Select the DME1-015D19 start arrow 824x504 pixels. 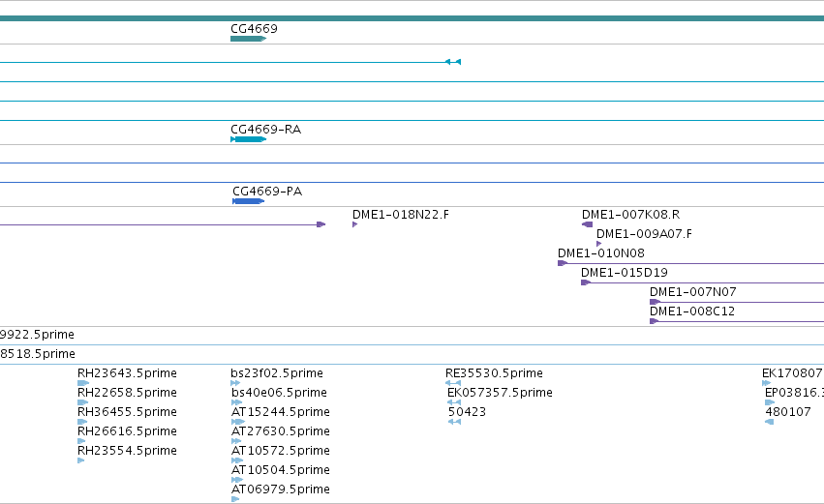tap(586, 282)
